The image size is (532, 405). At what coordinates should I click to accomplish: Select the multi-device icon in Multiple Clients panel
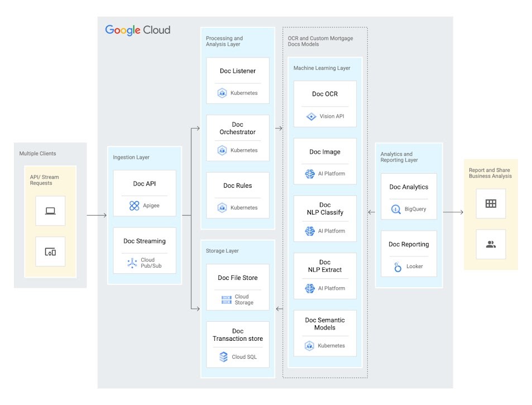[x=50, y=251]
